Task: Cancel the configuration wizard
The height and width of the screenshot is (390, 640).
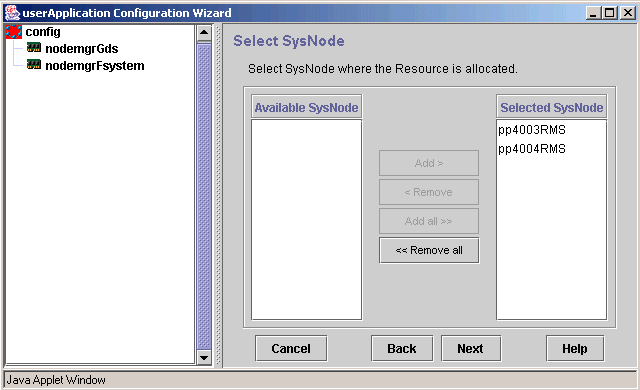Action: pos(291,348)
